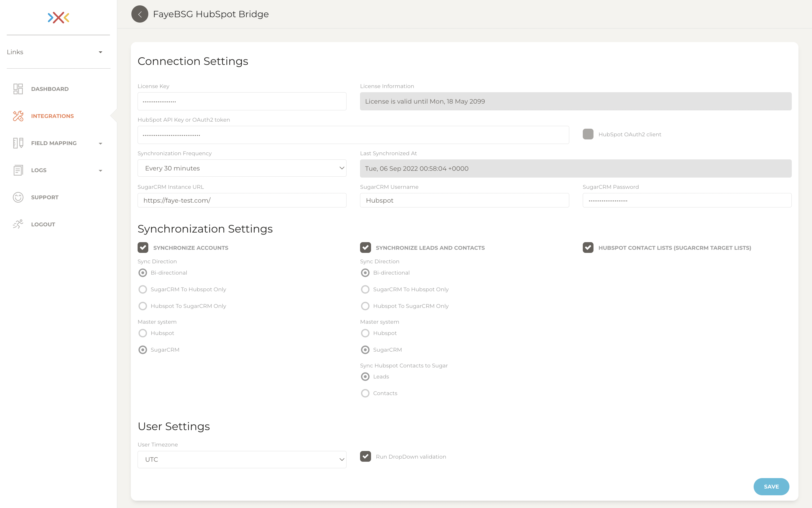Open the Synchronization Frequency dropdown
This screenshot has height=508, width=812.
click(x=242, y=168)
